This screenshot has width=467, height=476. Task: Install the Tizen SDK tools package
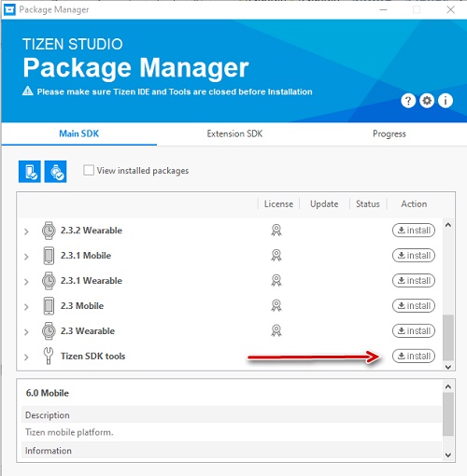click(x=414, y=356)
